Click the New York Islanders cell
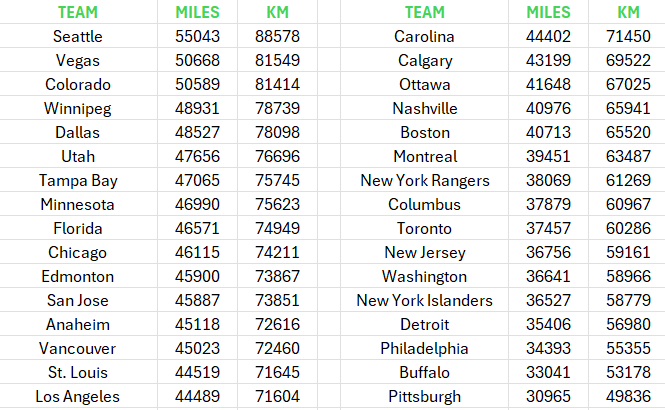 [425, 300]
